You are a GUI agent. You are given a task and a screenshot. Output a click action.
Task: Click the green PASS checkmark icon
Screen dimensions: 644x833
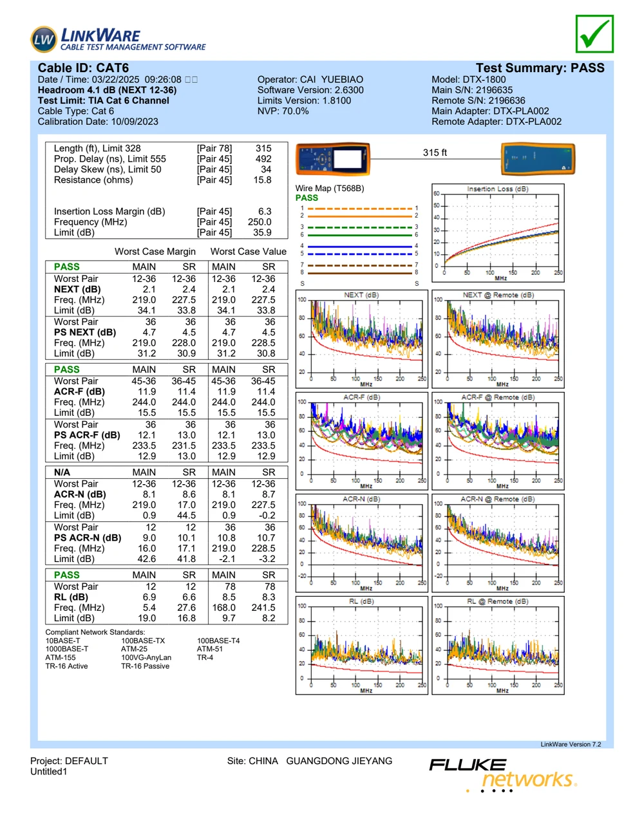[x=594, y=34]
